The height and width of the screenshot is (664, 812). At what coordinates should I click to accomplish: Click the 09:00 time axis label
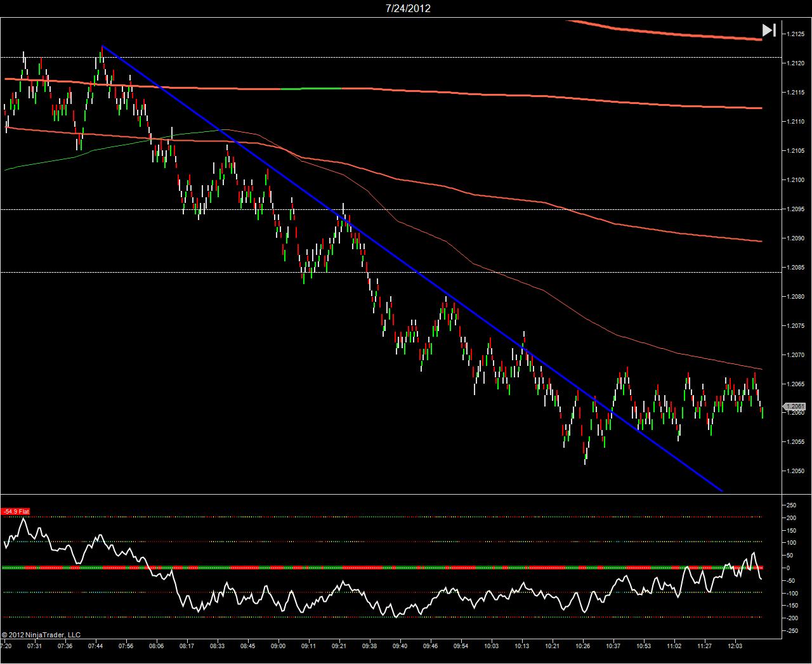pos(278,646)
